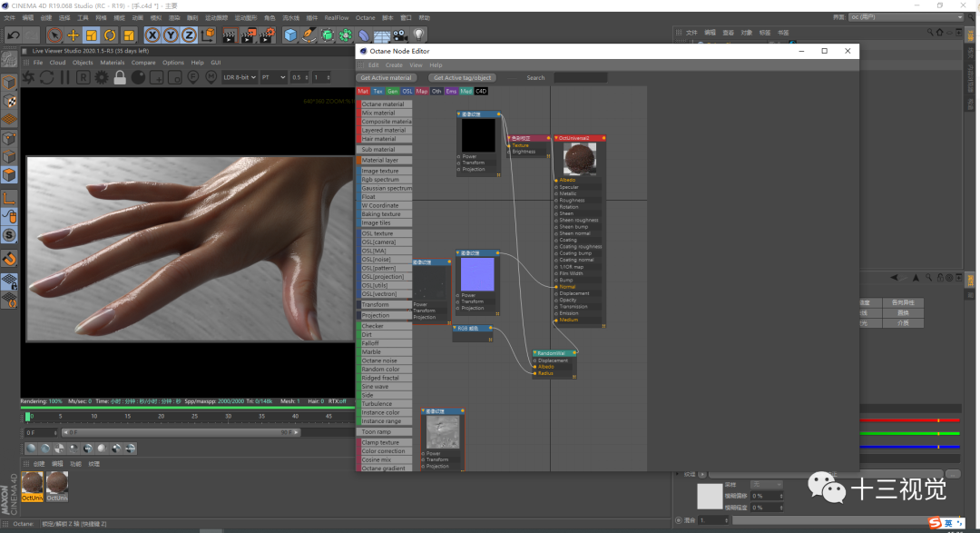980x533 pixels.
Task: Click the magnet snap icon in left sidebar
Action: (9, 259)
